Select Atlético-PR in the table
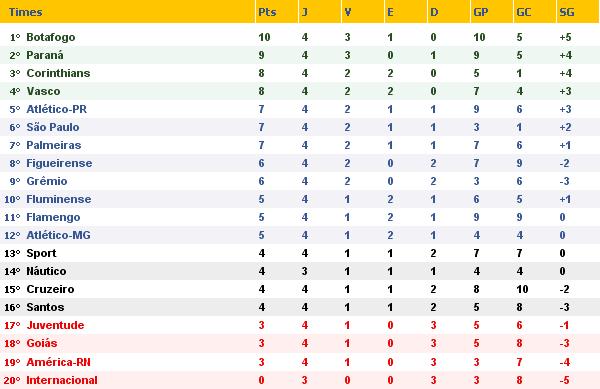This screenshot has width=600, height=389. tap(57, 109)
